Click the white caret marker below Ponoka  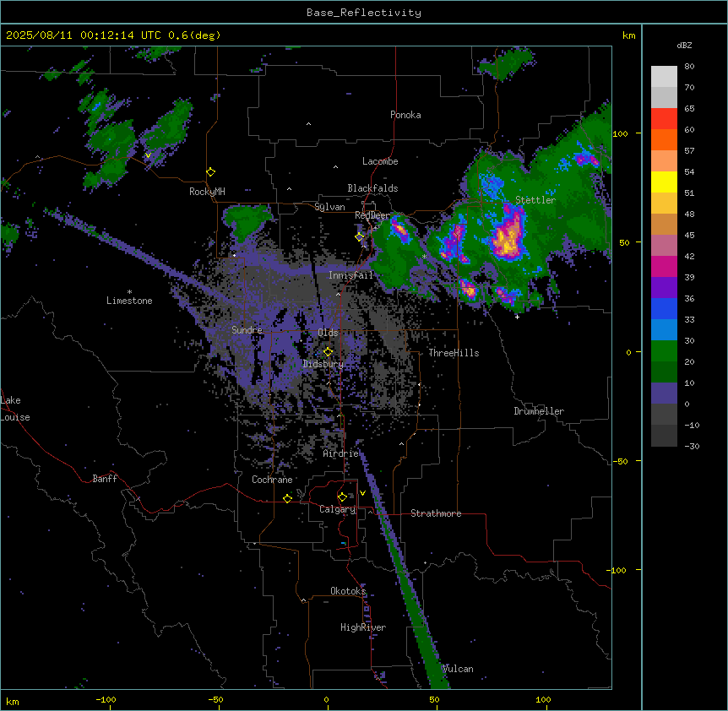(309, 124)
